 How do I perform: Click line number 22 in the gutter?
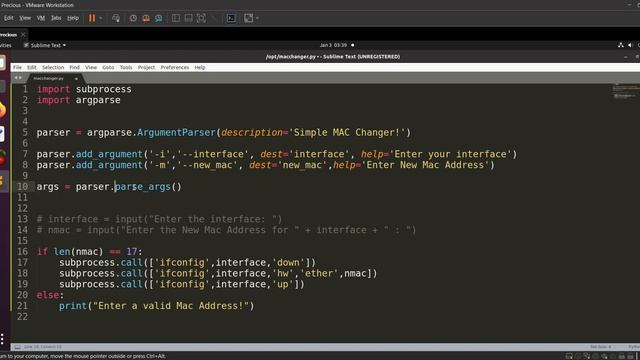tap(22, 317)
